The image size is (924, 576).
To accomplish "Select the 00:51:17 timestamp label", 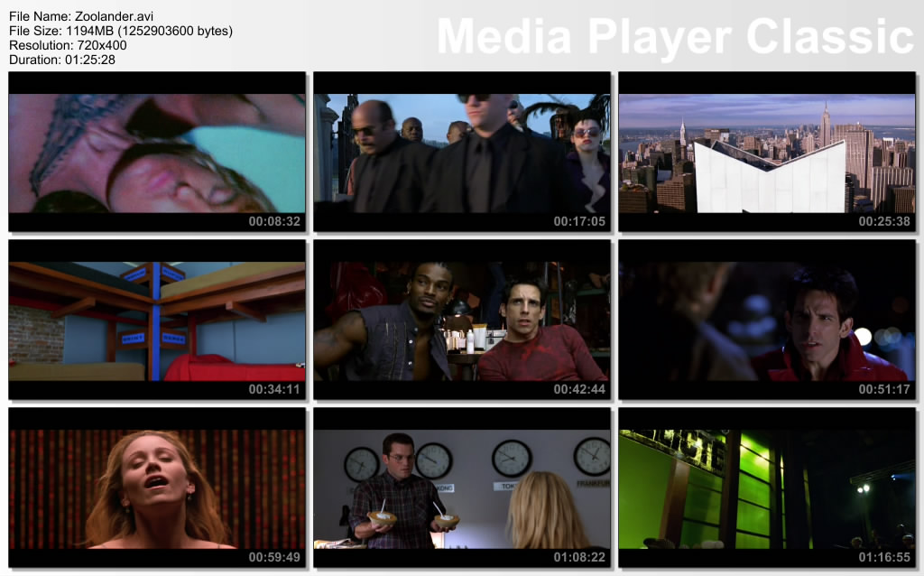I will tap(884, 389).
